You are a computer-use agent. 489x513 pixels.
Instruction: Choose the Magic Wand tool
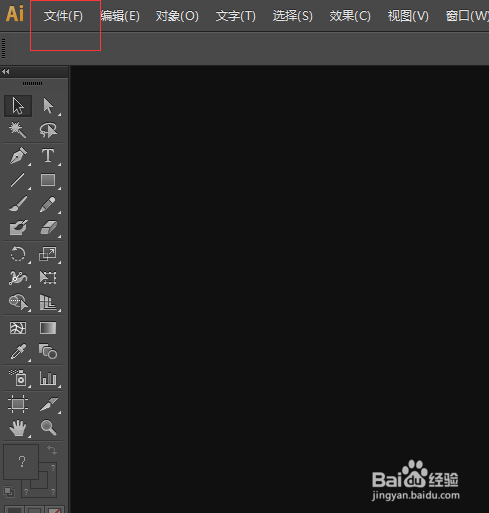(x=18, y=130)
